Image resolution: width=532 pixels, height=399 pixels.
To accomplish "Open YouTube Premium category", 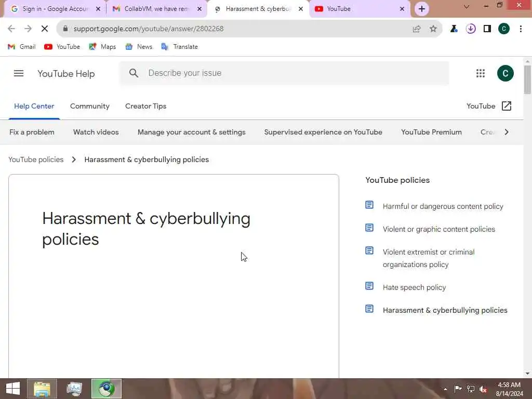I will point(431,132).
